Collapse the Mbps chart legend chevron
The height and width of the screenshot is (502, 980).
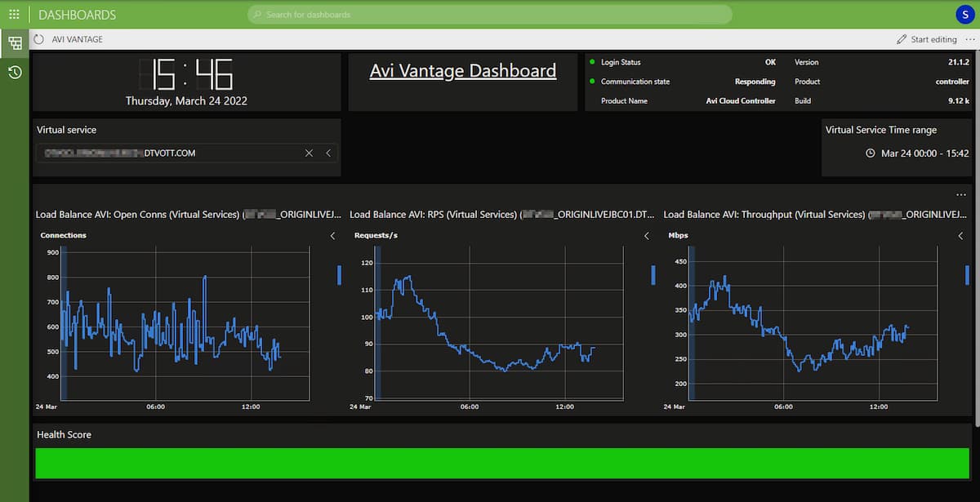click(x=960, y=236)
